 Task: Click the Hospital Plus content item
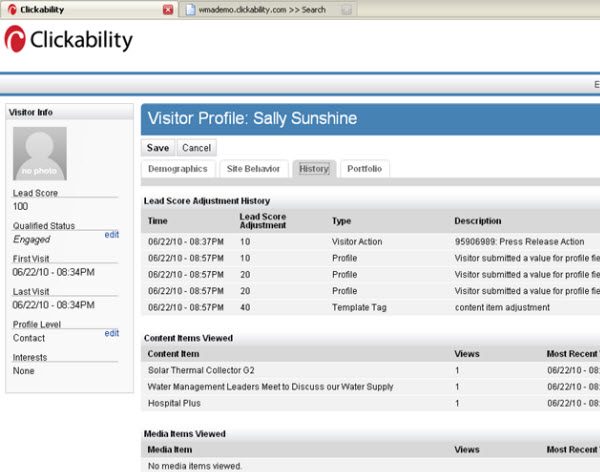pos(174,403)
